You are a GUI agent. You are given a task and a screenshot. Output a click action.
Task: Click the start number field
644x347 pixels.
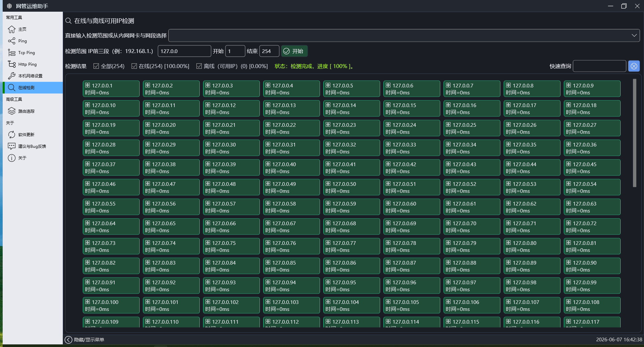235,51
